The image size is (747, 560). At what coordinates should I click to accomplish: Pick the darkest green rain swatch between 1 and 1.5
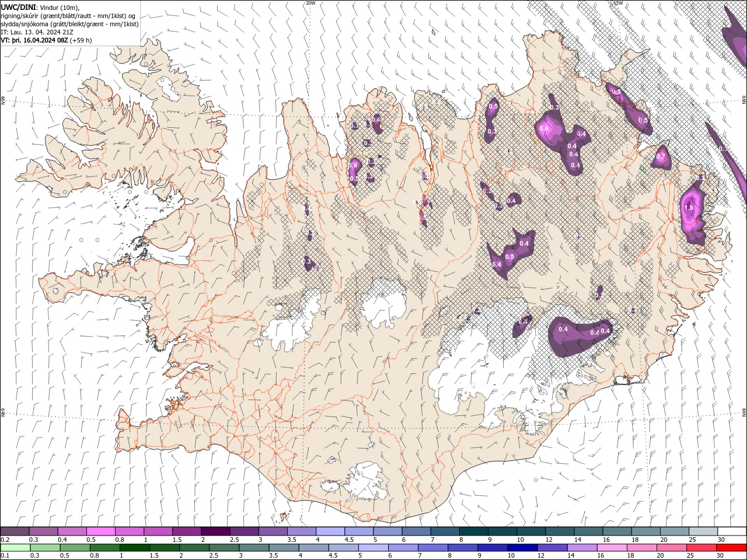(x=135, y=548)
